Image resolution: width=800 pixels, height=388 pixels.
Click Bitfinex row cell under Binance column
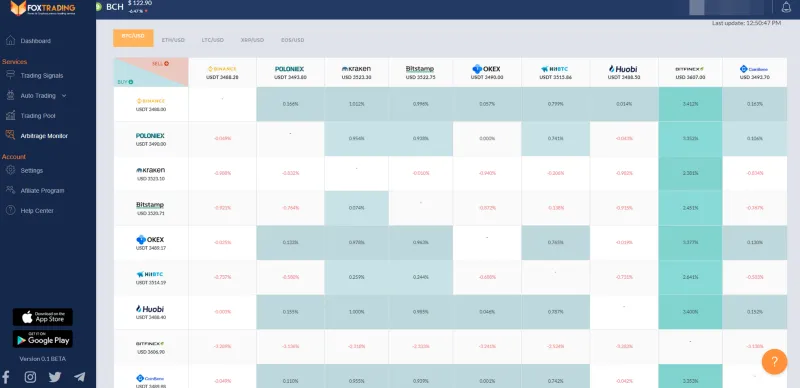click(222, 347)
